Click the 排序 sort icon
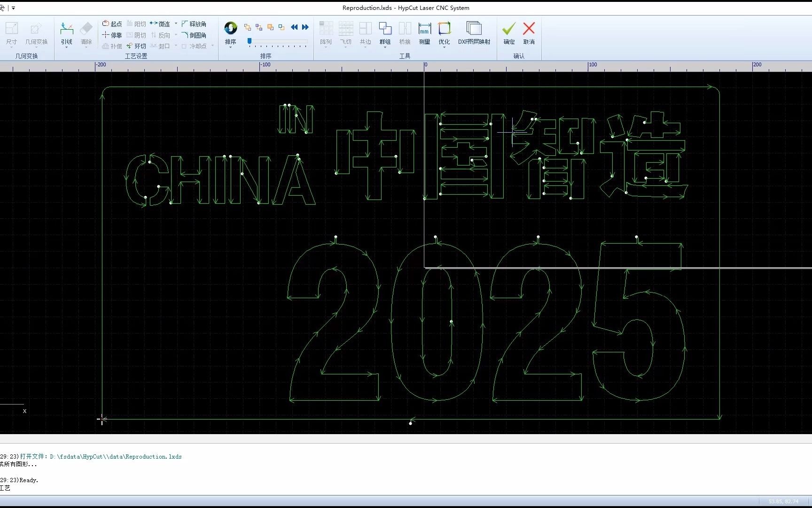Screen dimensions: 812x508 tap(230, 28)
